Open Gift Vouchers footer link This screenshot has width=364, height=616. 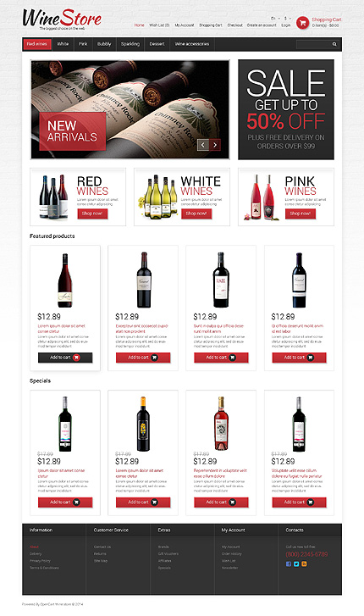point(168,553)
